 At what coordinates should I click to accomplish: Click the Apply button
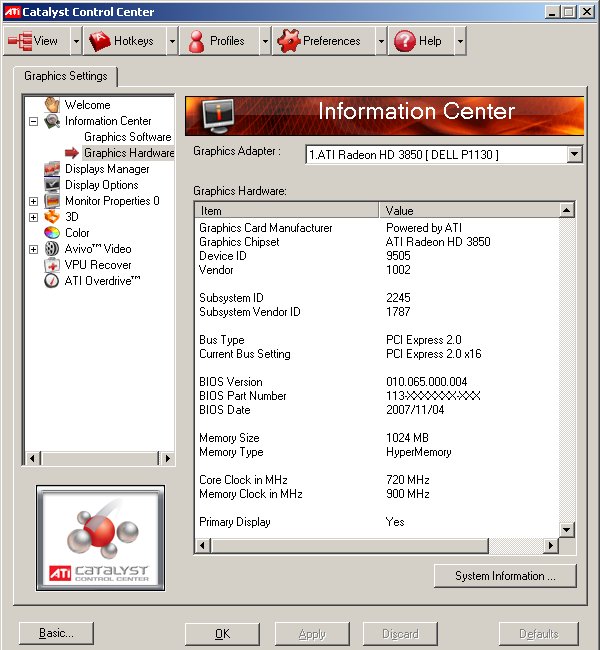click(312, 634)
